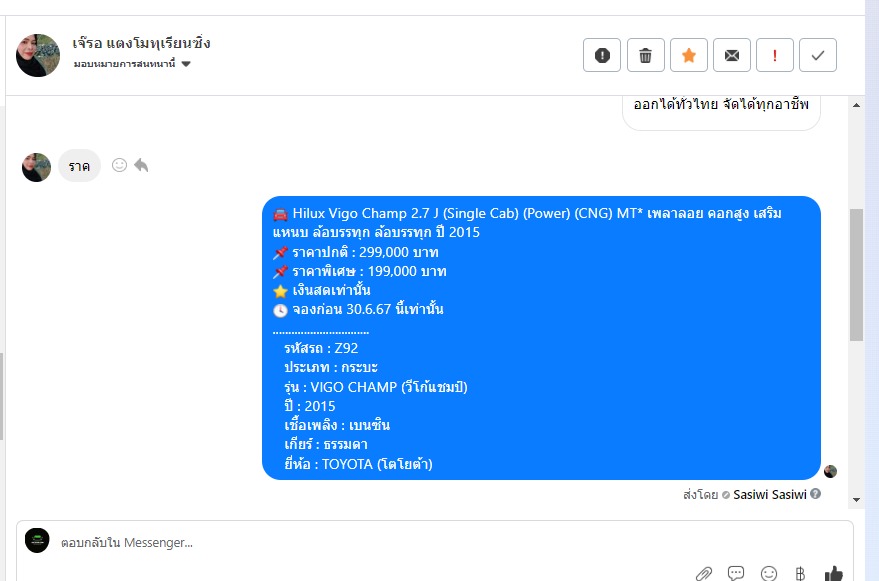Add emoji reaction to customer message
879x581 pixels.
point(119,165)
